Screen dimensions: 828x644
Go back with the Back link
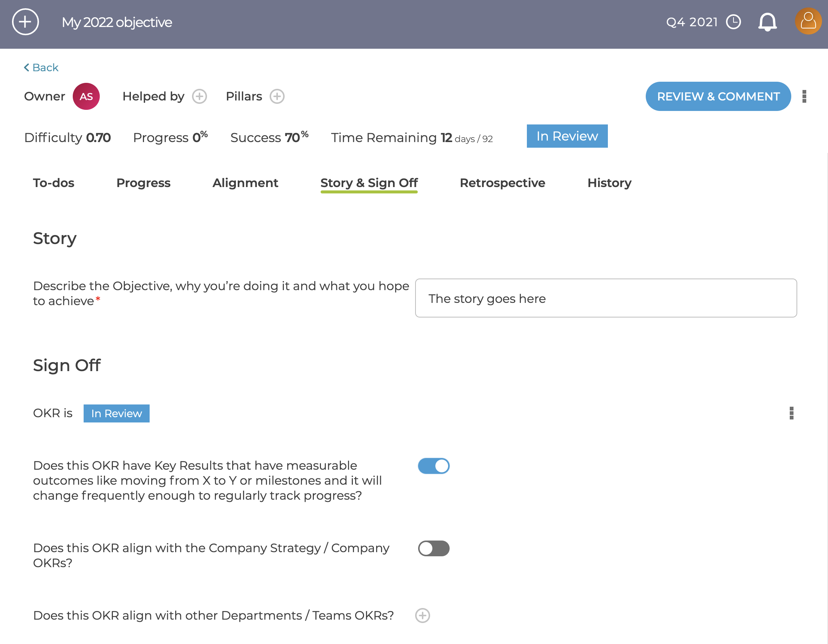(x=41, y=67)
